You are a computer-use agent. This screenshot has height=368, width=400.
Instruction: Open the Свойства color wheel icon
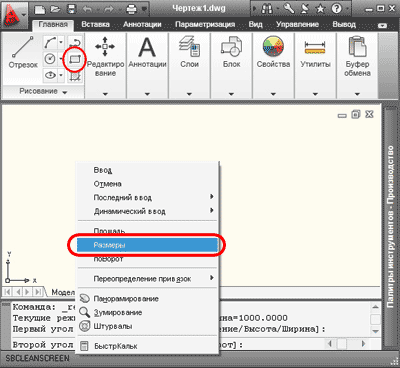(x=273, y=46)
